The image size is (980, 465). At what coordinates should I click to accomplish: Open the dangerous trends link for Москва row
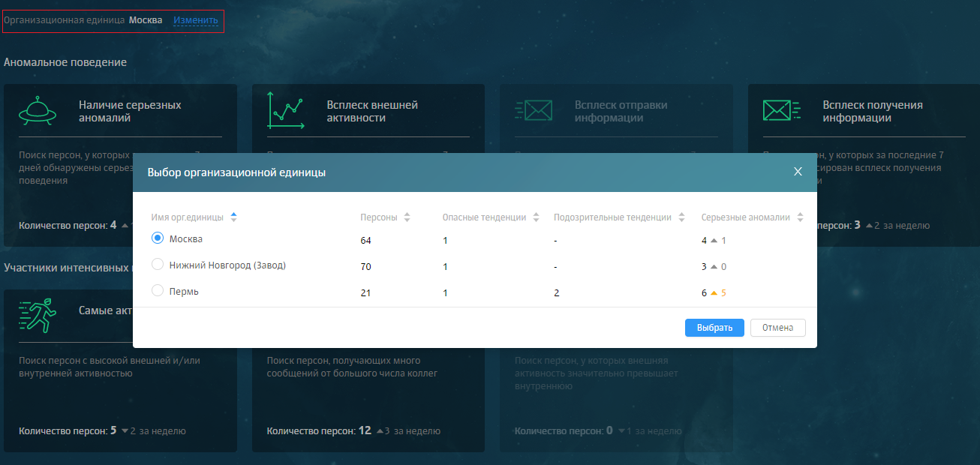click(x=445, y=241)
